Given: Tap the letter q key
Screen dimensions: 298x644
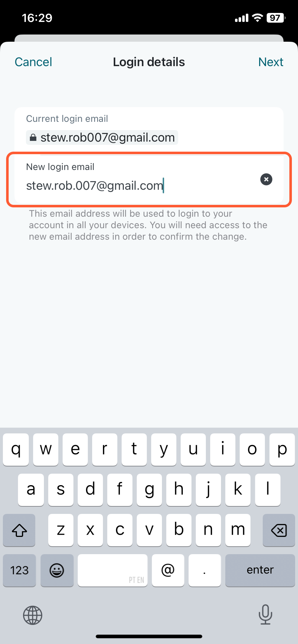Looking at the screenshot, I should [16, 449].
